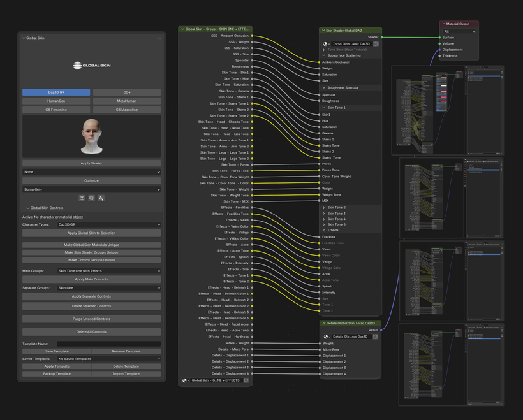Screen dimensions: 523x420
Task: Collapse the Global Skin panel header
Action: click(24, 38)
